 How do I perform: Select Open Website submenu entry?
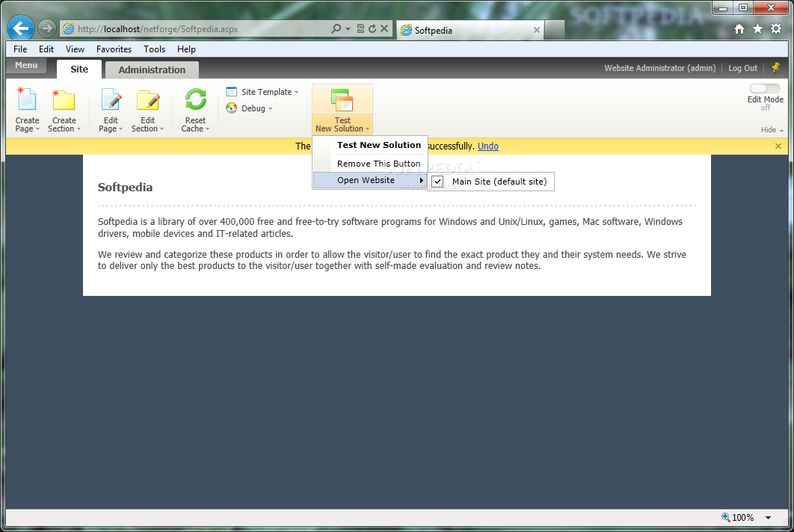click(x=370, y=180)
